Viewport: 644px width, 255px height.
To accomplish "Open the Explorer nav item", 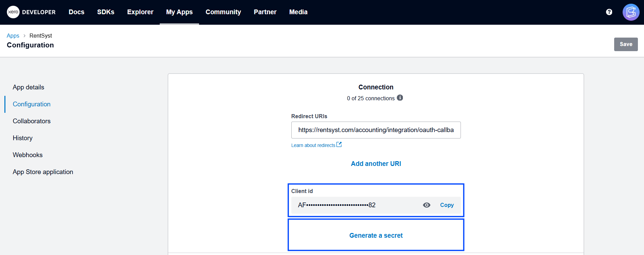I will coord(140,12).
